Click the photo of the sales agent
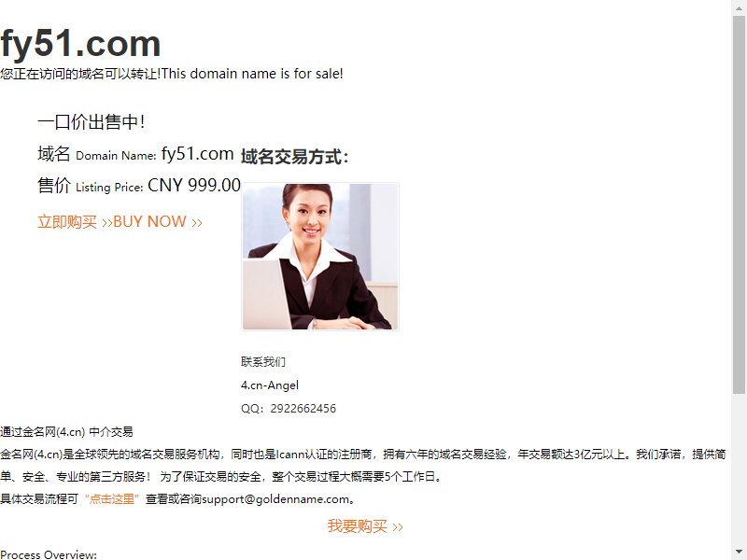 point(320,256)
